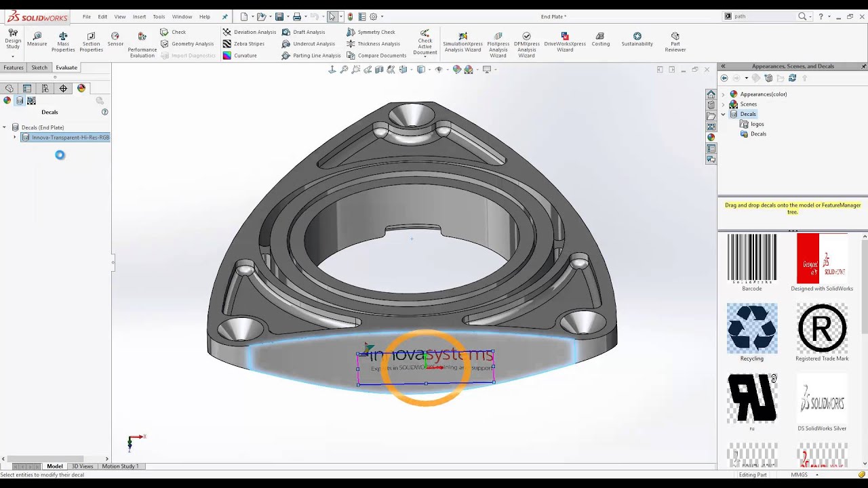Screen dimensions: 868x488
Task: Toggle Draft Analysis
Action: [303, 32]
